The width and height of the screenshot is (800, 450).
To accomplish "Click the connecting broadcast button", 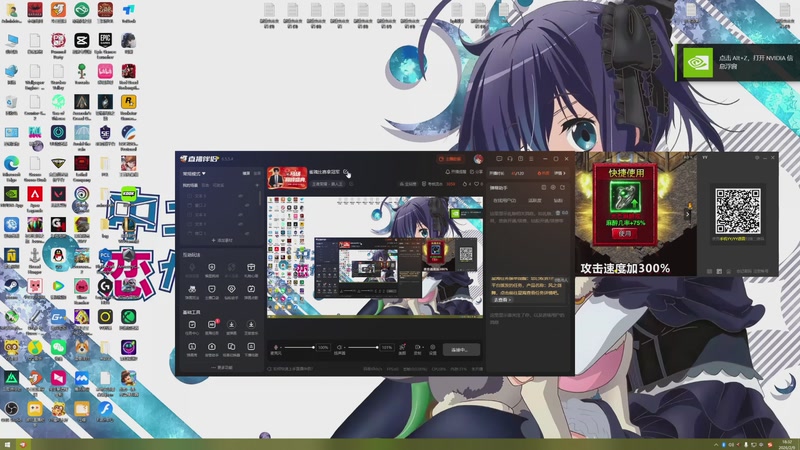I will click(x=461, y=349).
